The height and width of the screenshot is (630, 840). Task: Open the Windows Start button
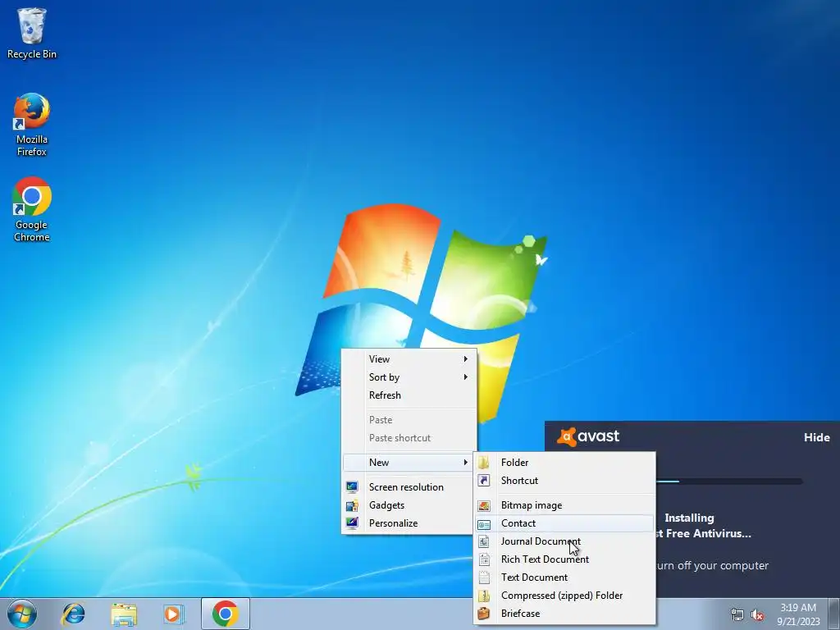pos(22,614)
